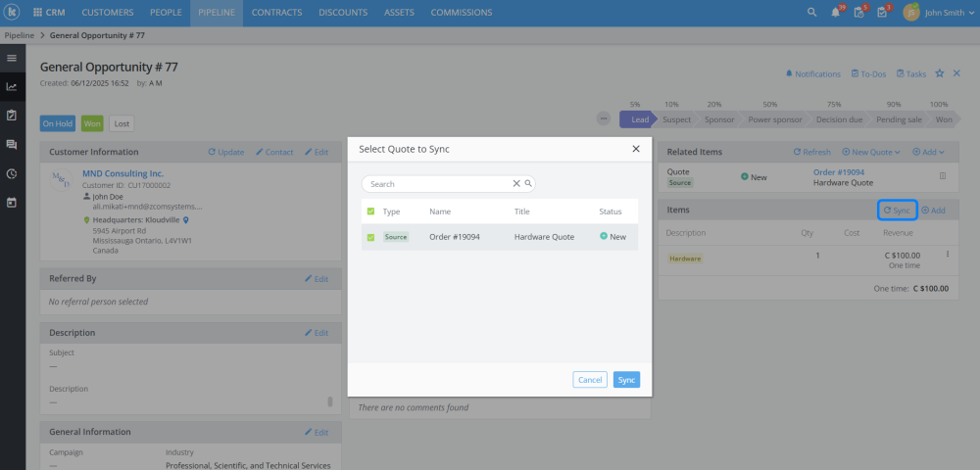
Task: Click Add in the Items panel
Action: [x=933, y=211]
